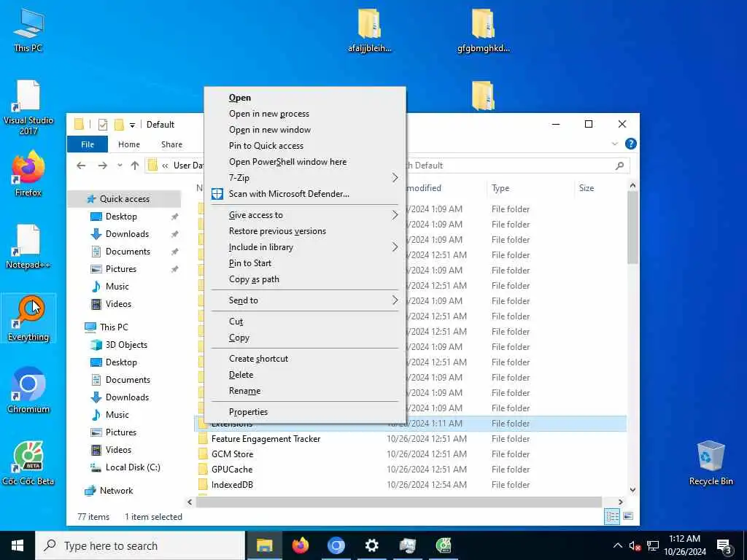Select the Cốc Cốc Beta desktop shortcut
This screenshot has height=560, width=747.
pos(28,463)
